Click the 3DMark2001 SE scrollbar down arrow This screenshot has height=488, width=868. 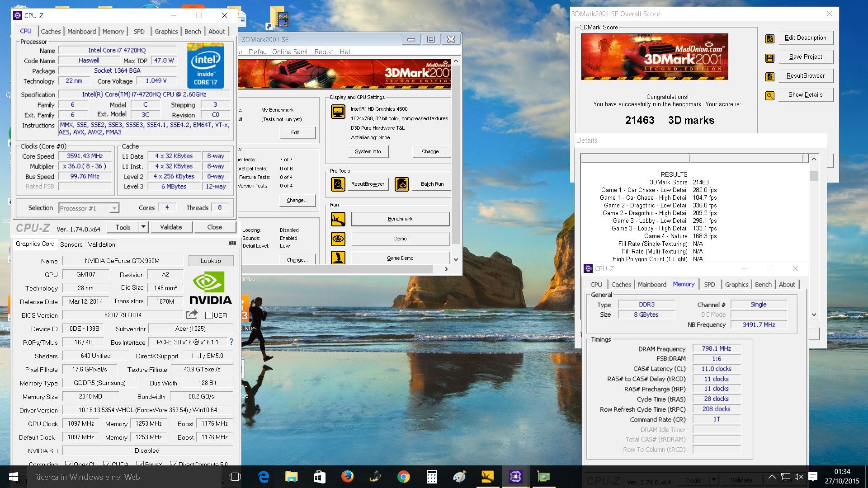tap(456, 259)
